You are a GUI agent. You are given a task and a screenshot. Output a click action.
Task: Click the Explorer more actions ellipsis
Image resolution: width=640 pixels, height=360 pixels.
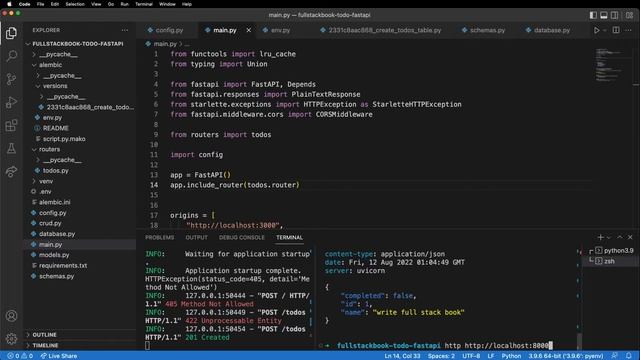124,30
